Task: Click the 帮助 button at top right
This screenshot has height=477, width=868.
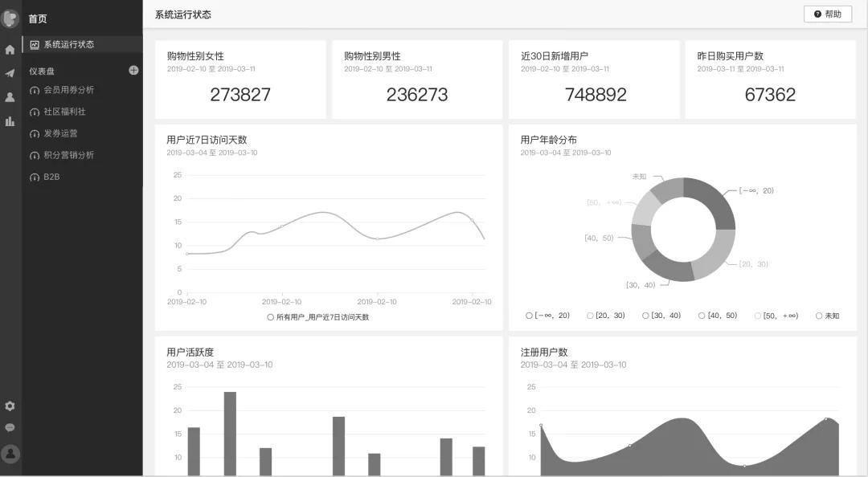Action: coord(828,14)
